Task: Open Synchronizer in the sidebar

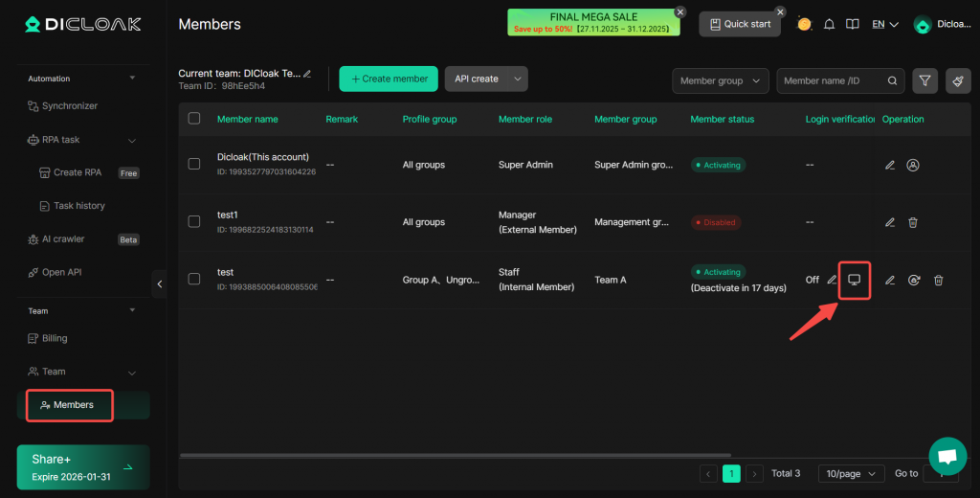Action: pyautogui.click(x=69, y=106)
